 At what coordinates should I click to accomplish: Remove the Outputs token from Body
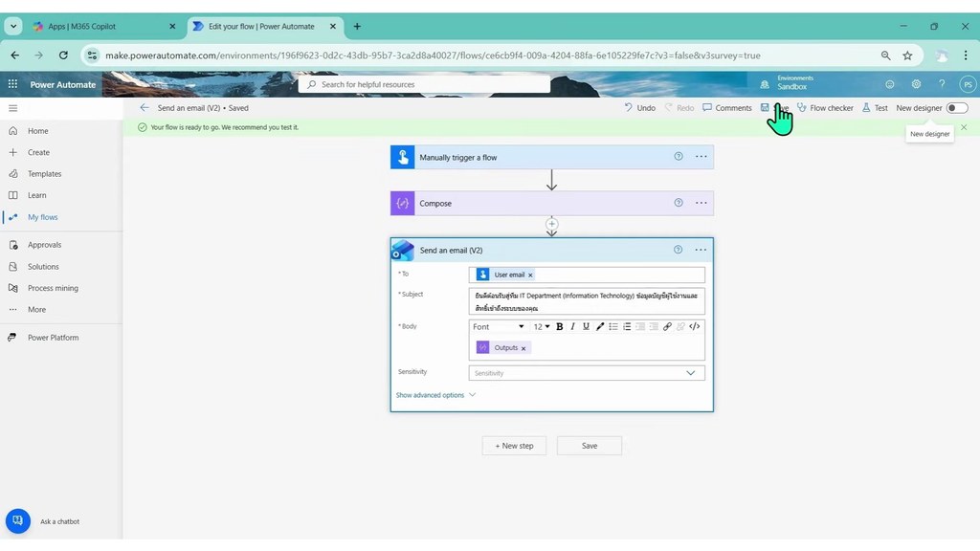[x=523, y=348]
